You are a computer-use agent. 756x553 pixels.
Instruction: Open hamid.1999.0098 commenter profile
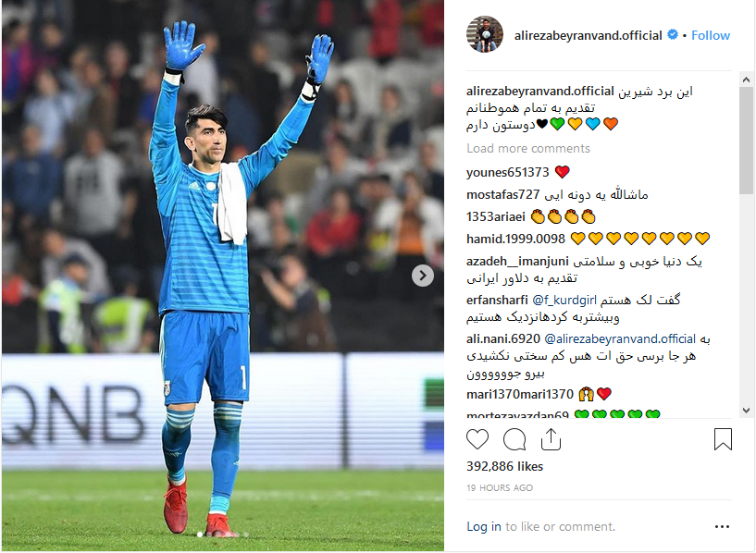515,239
